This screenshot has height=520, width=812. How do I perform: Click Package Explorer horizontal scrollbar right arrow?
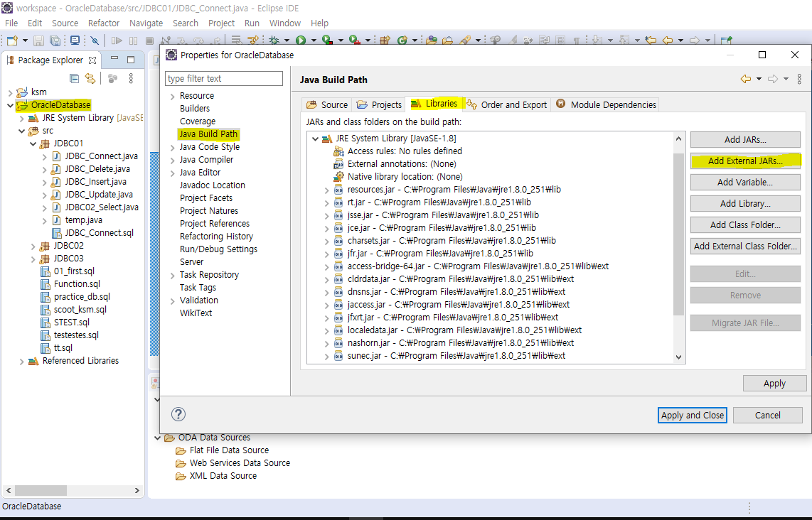point(137,490)
